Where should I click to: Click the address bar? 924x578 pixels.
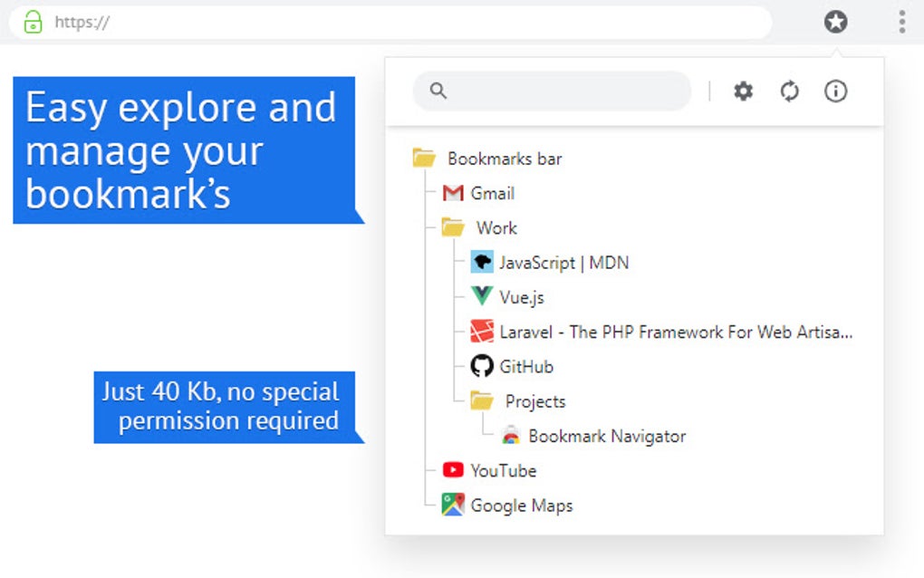coord(362,23)
